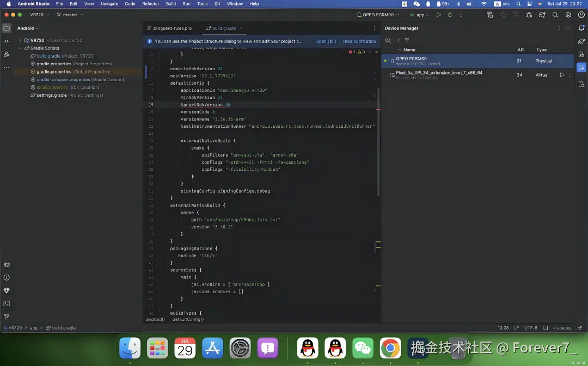Open the Navigate menu
The image size is (588, 366).
pyautogui.click(x=109, y=4)
